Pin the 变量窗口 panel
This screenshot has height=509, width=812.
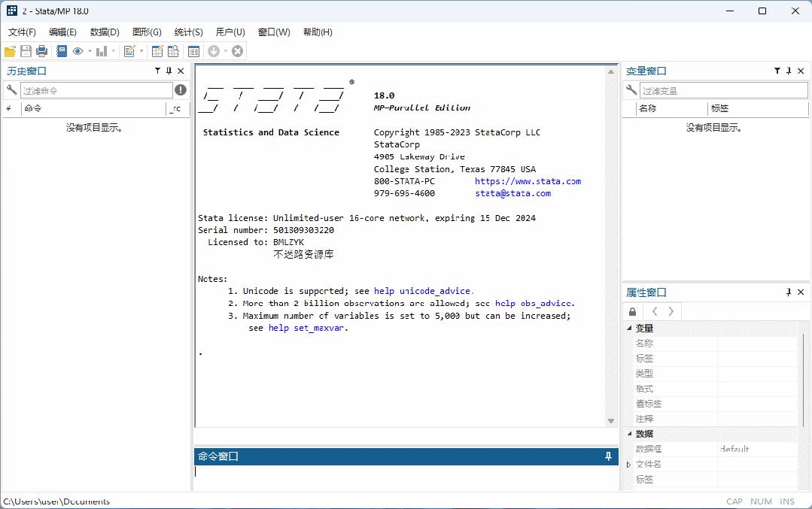[x=789, y=70]
